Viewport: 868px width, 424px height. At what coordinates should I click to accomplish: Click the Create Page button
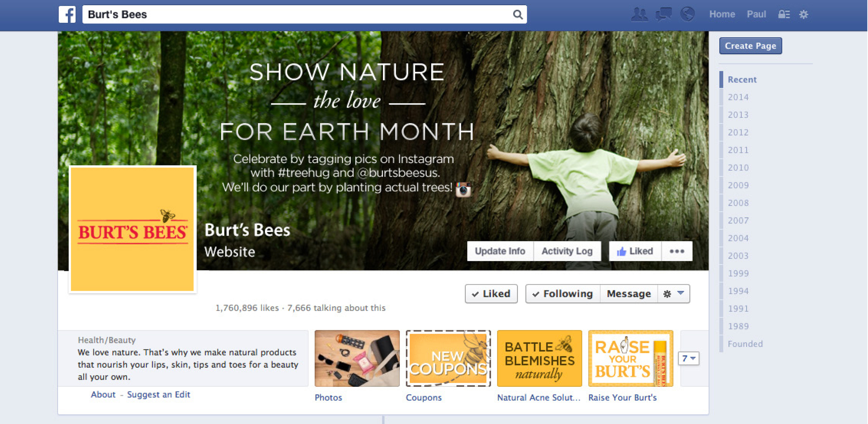coord(750,46)
